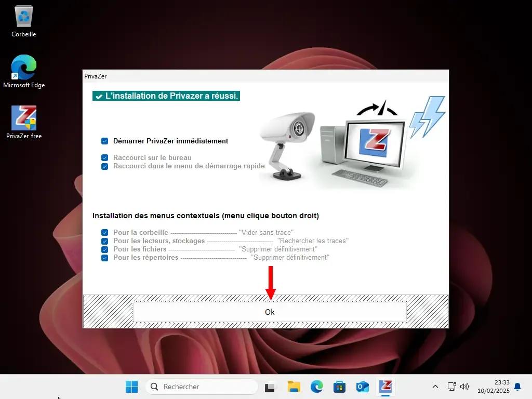Open notifications bell icon
532x399 pixels.
point(517,387)
